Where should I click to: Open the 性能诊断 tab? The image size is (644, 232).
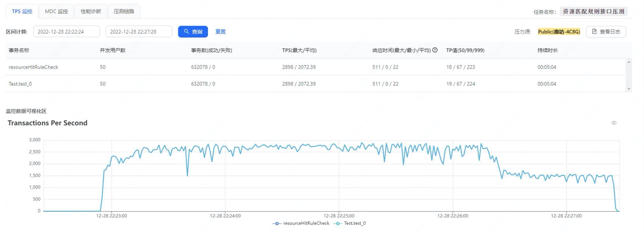(91, 11)
